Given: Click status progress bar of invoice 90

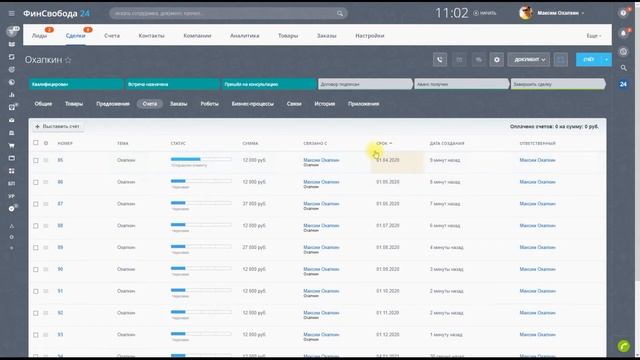Looking at the screenshot, I should 201,268.
